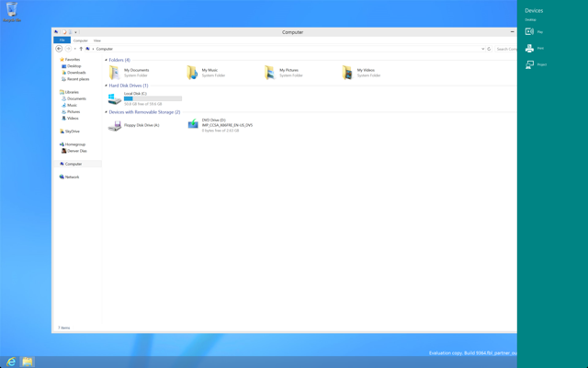Select Documents under Libraries

point(73,98)
